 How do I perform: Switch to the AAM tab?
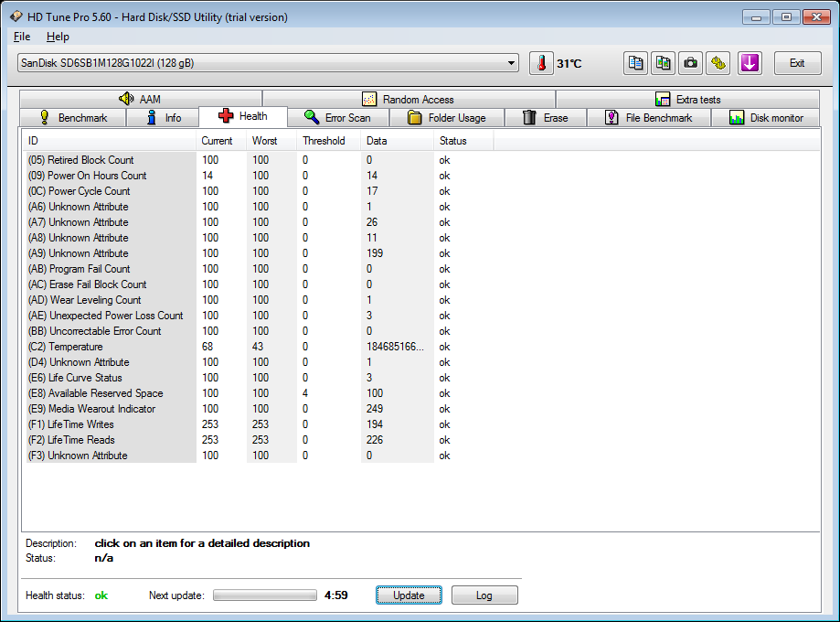click(141, 99)
